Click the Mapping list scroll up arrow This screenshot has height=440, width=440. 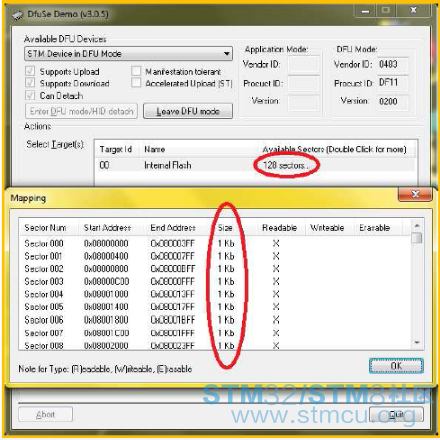(x=417, y=226)
